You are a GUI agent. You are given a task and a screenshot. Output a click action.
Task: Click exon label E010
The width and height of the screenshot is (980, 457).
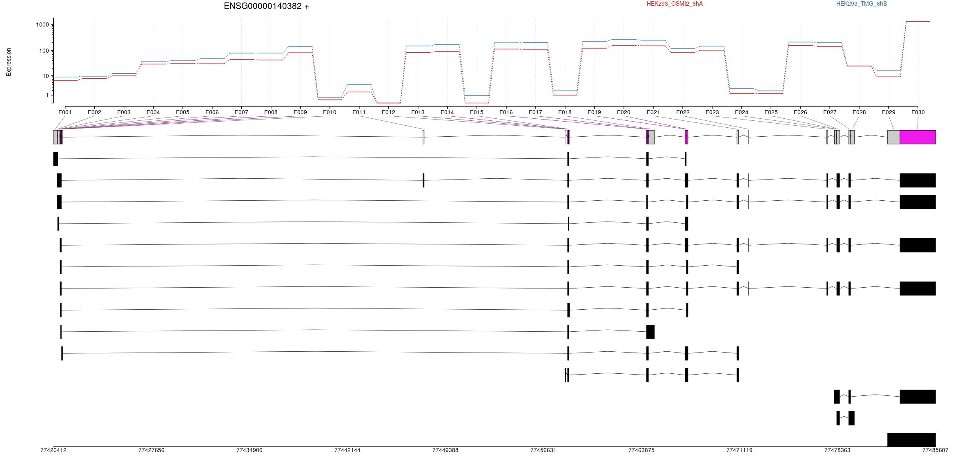coord(330,112)
